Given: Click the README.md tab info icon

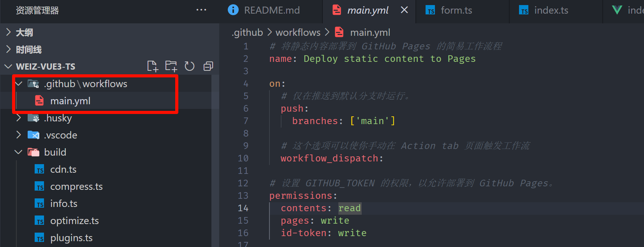Looking at the screenshot, I should tap(233, 10).
